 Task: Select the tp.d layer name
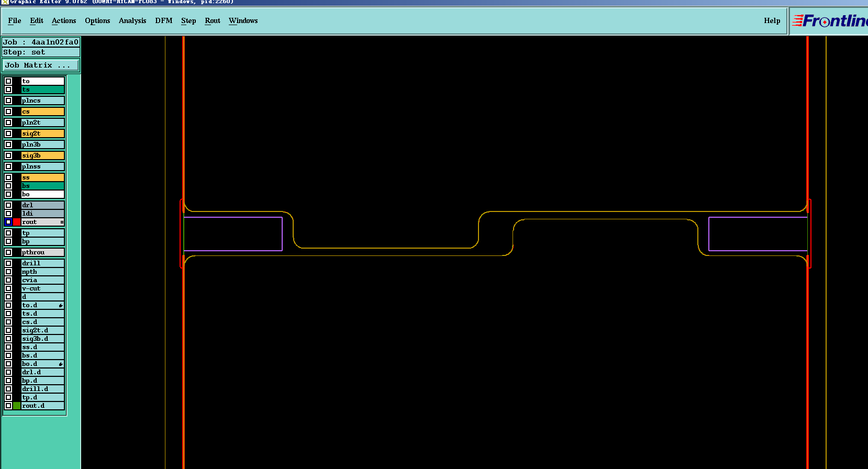click(43, 397)
